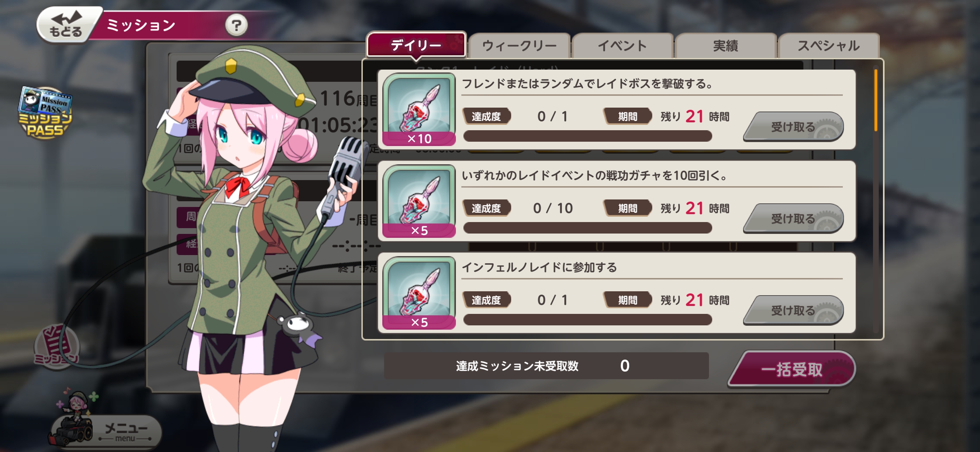Screen dimensions: 980x452
Task: Click the レイドボス mission progress bar
Action: pos(587,136)
